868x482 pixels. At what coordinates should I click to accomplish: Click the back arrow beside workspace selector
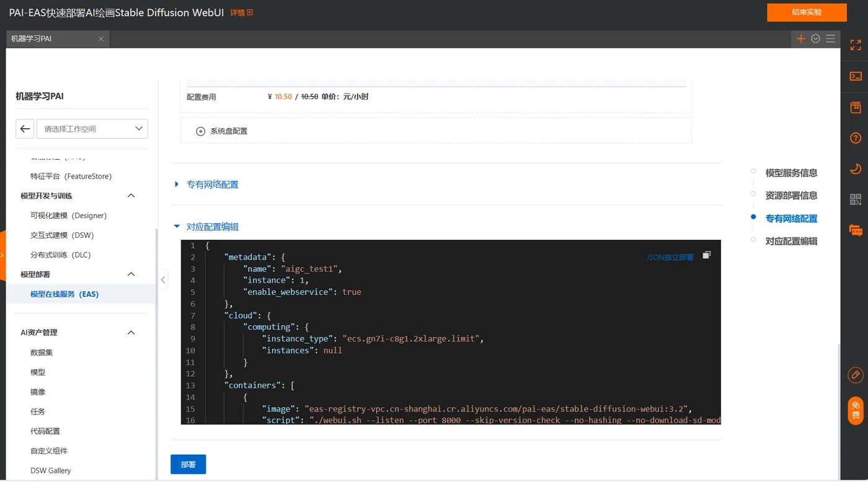pyautogui.click(x=25, y=129)
